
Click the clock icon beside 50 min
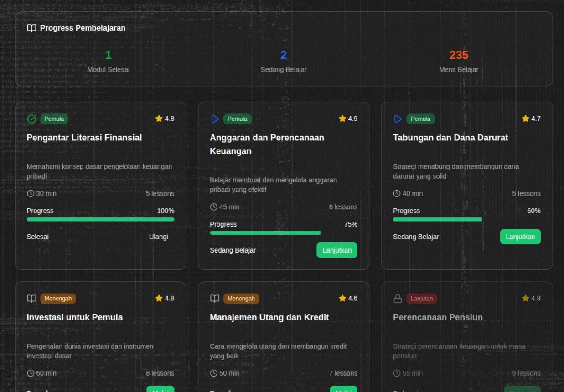pyautogui.click(x=214, y=373)
